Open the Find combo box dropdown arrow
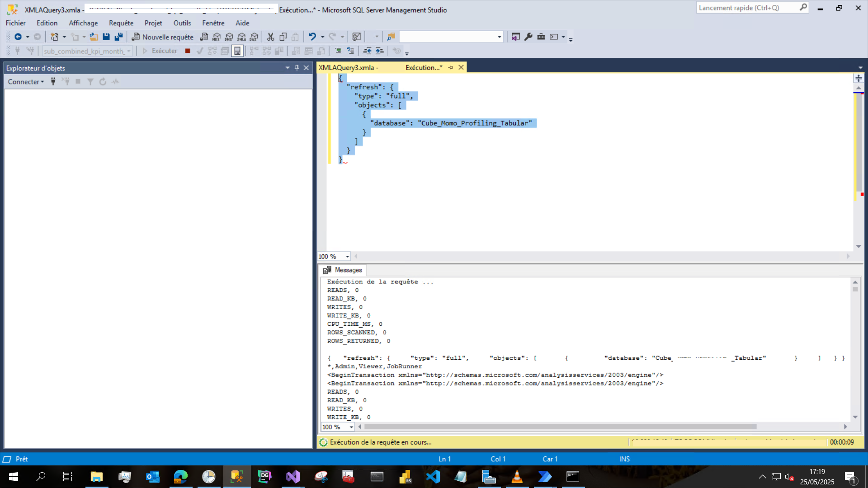Screen dimensions: 868x488 (x=499, y=37)
